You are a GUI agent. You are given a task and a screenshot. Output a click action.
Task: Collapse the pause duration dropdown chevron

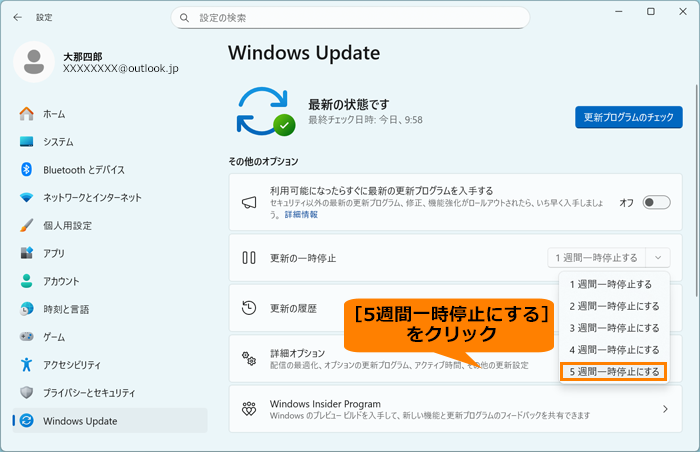pyautogui.click(x=658, y=258)
